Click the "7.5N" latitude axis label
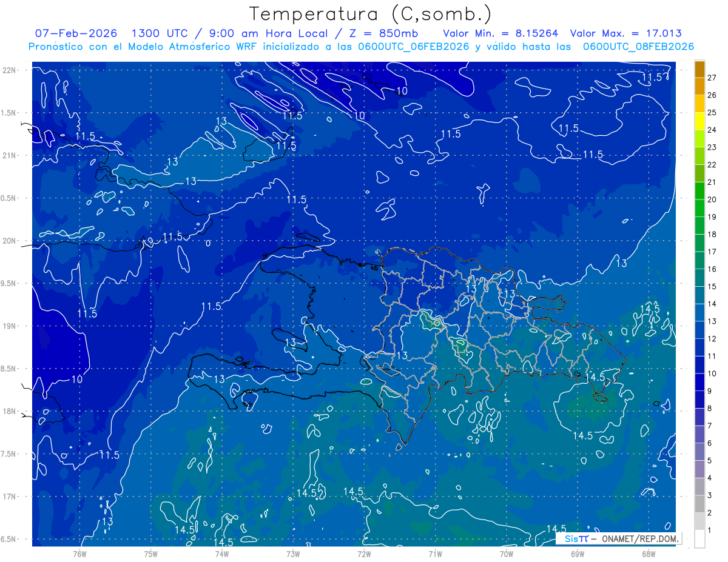 (x=9, y=454)
